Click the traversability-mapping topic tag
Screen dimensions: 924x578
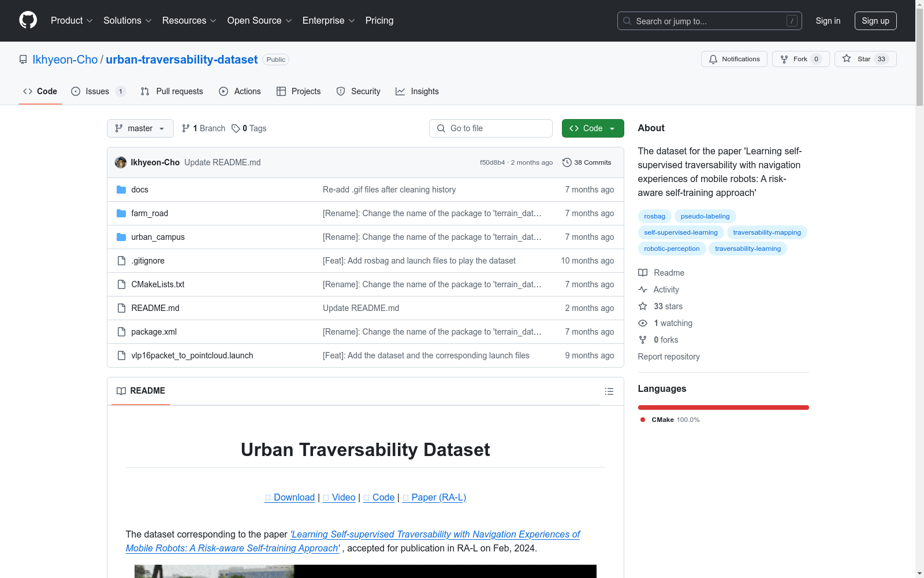[x=767, y=232]
